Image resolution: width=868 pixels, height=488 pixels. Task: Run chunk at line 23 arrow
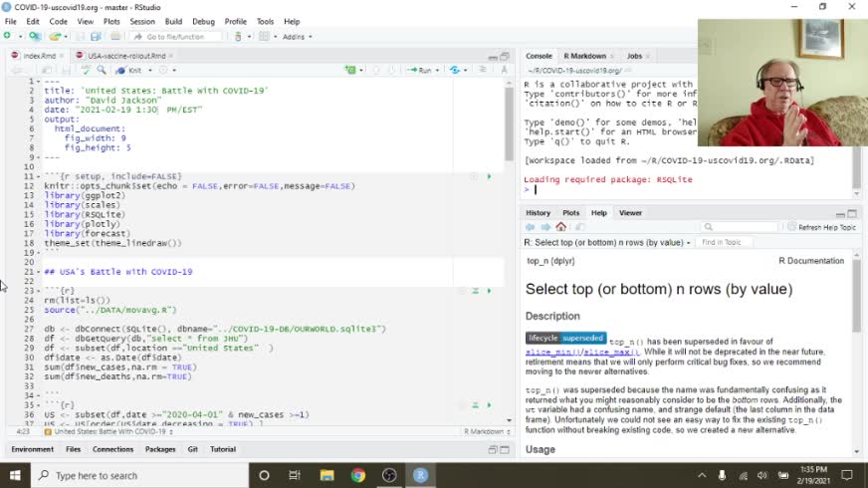tap(489, 291)
